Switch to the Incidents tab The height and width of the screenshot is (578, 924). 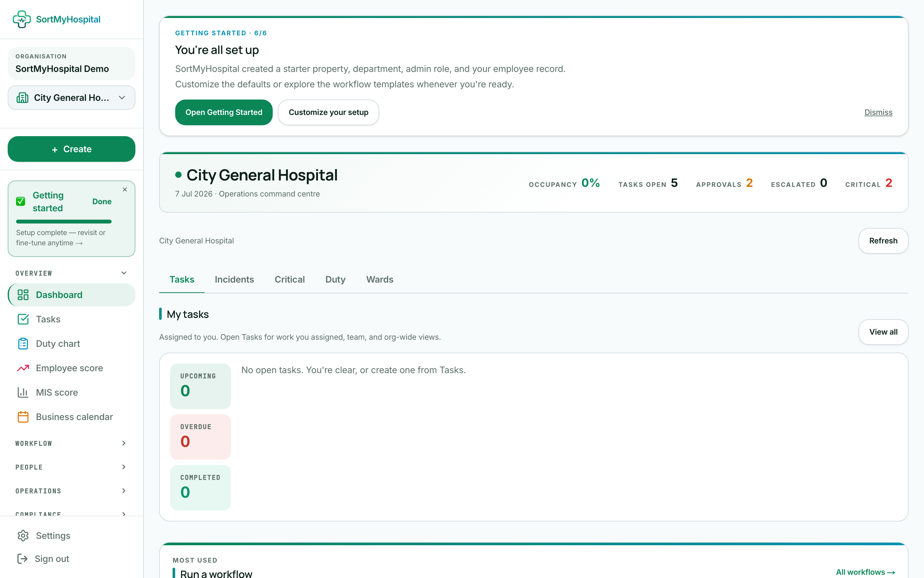pos(235,279)
